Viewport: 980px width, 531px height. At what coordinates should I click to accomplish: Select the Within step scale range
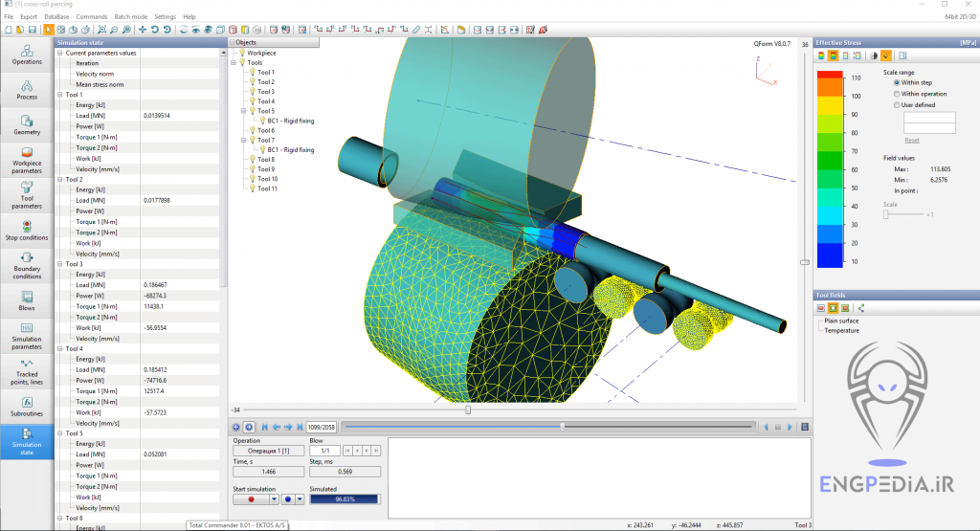pos(896,82)
